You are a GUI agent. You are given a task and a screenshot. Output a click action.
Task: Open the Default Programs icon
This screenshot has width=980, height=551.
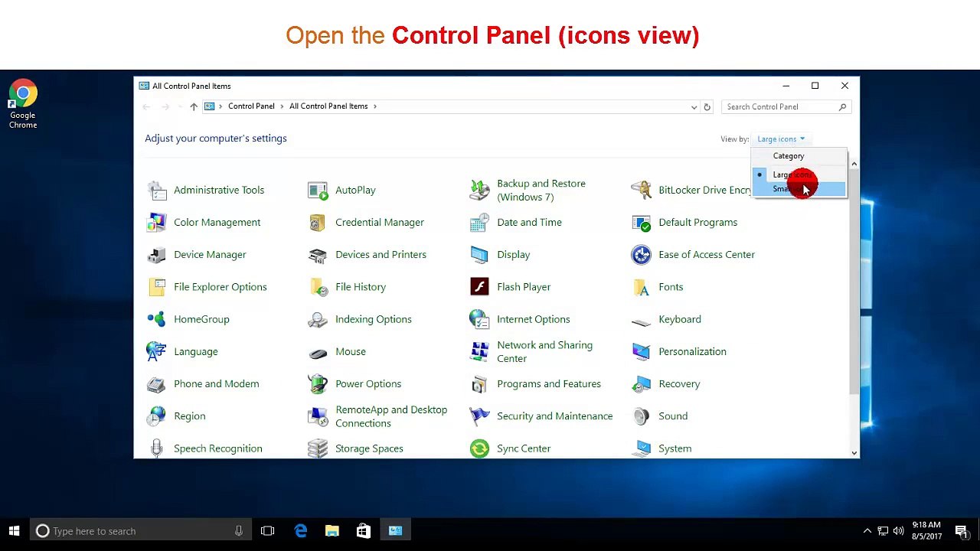[x=641, y=222]
